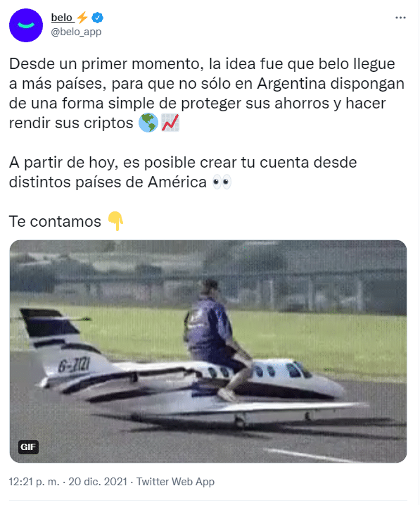
Task: Open the belo profile avatar
Action: (x=26, y=25)
